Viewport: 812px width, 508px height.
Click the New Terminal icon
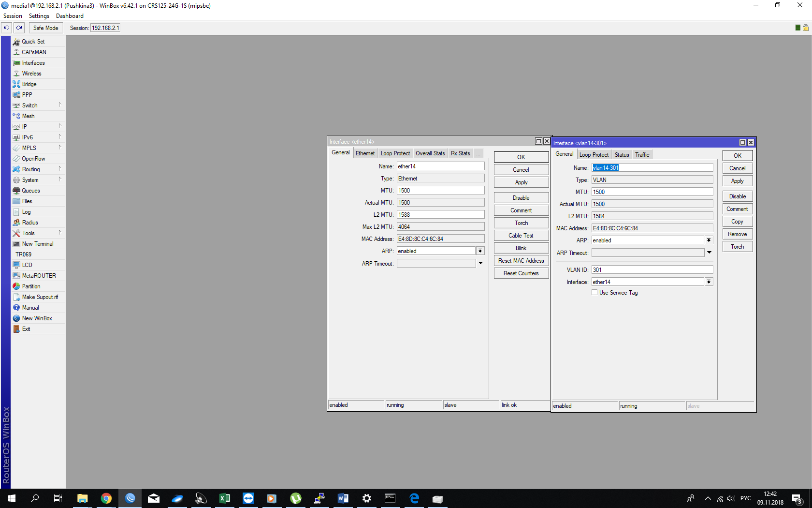16,244
